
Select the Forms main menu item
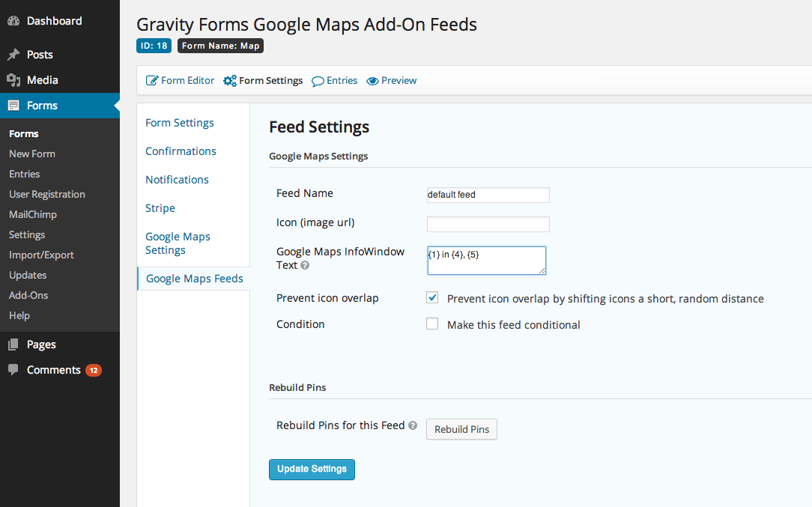(60, 106)
